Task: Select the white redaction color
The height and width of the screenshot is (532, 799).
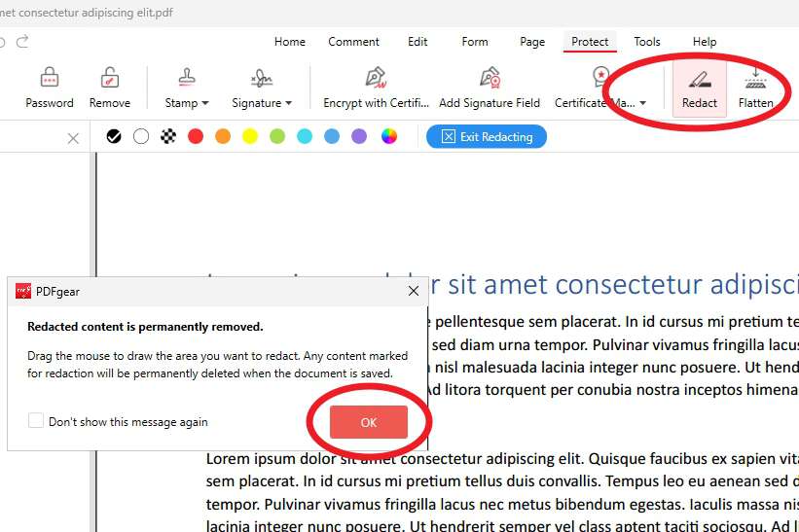Action: (141, 136)
